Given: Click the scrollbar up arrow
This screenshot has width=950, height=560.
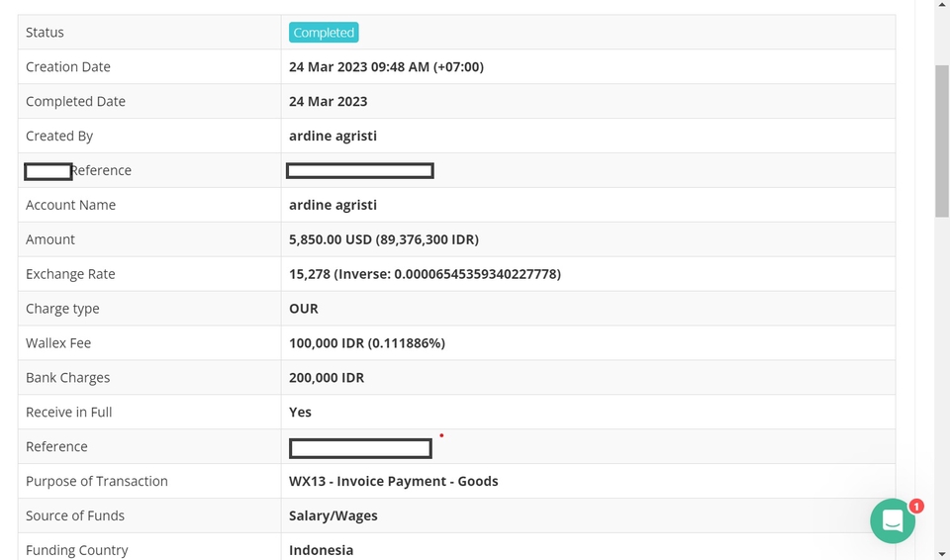Looking at the screenshot, I should pyautogui.click(x=942, y=5).
